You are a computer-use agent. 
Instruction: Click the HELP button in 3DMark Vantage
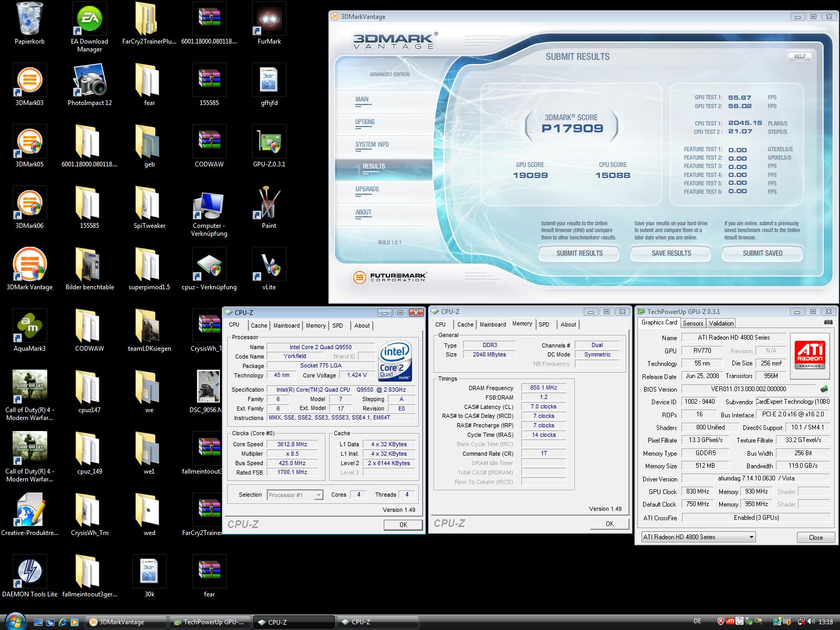(800, 56)
